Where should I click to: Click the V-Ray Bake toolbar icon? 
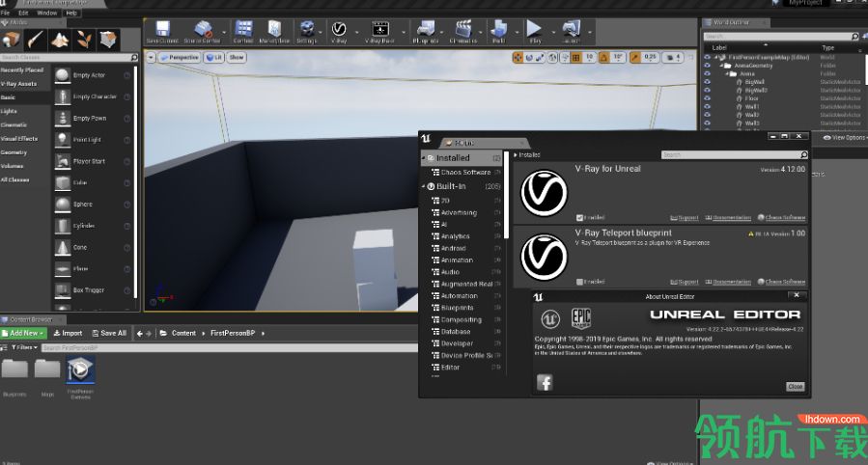click(379, 29)
